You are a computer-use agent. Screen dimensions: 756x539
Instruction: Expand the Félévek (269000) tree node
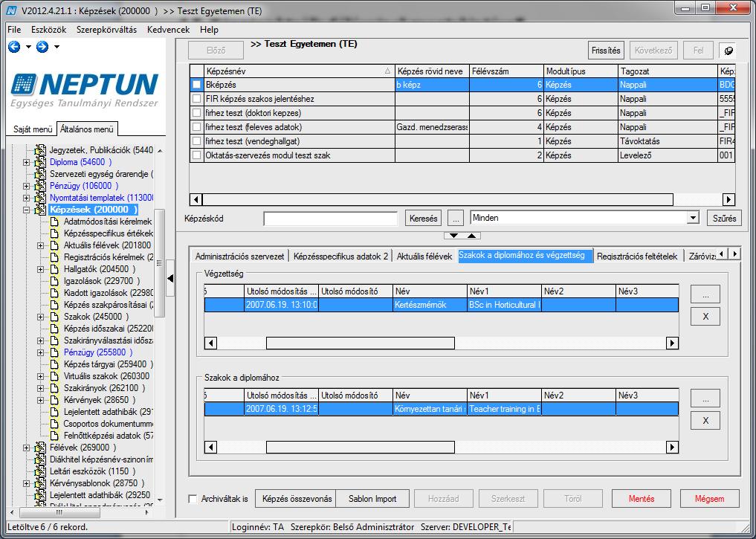point(27,448)
